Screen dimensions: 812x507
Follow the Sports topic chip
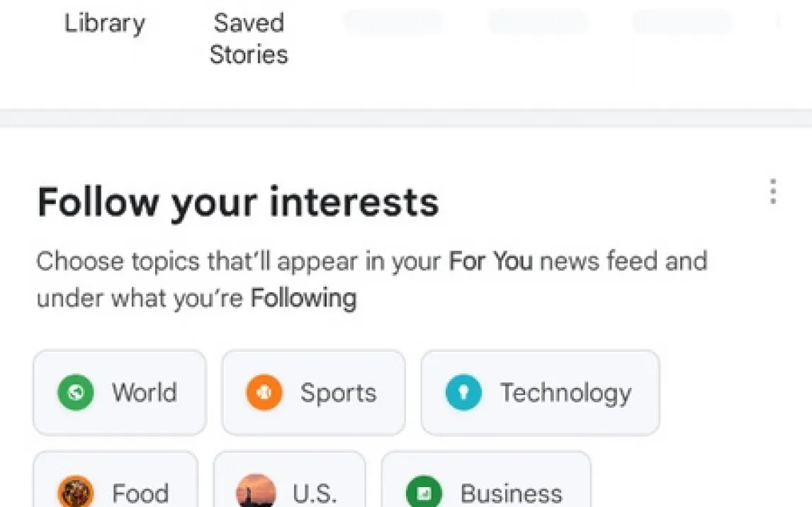click(x=313, y=392)
